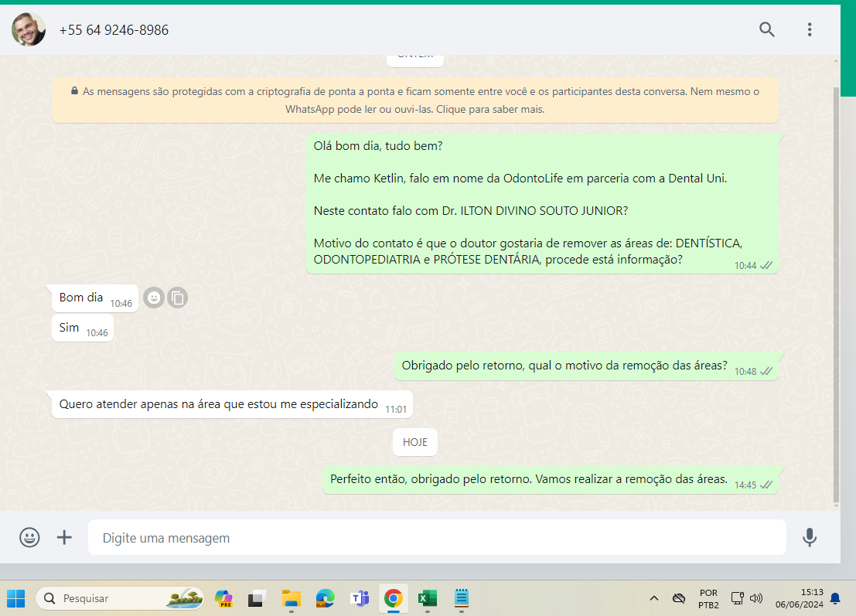The height and width of the screenshot is (616, 856).
Task: React to the 'Bom dia' message with emoji
Action: [x=154, y=298]
